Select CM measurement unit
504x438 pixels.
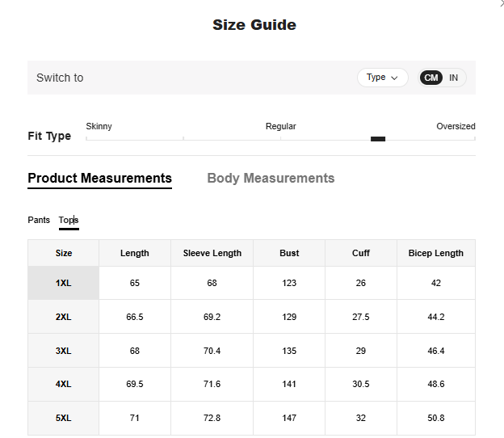(431, 78)
